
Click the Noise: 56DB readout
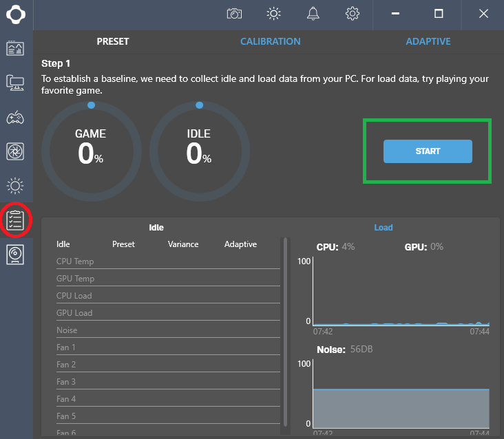(x=345, y=350)
